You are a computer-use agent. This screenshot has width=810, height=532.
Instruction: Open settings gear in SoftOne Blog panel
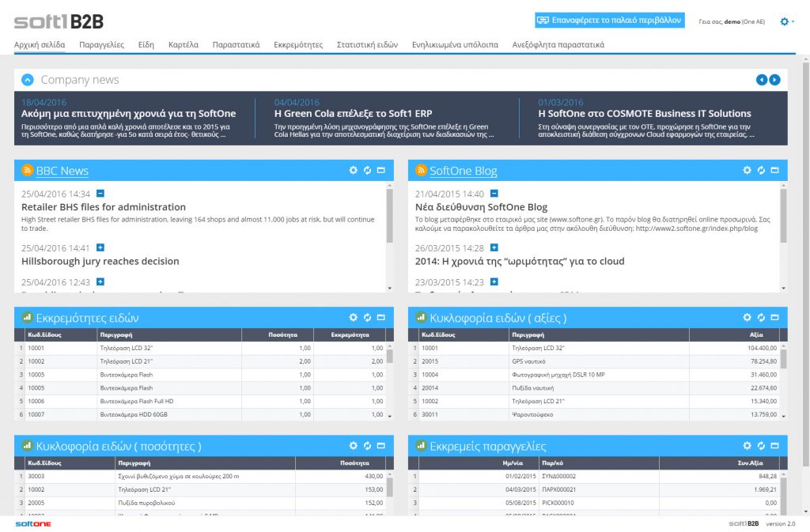pos(747,170)
